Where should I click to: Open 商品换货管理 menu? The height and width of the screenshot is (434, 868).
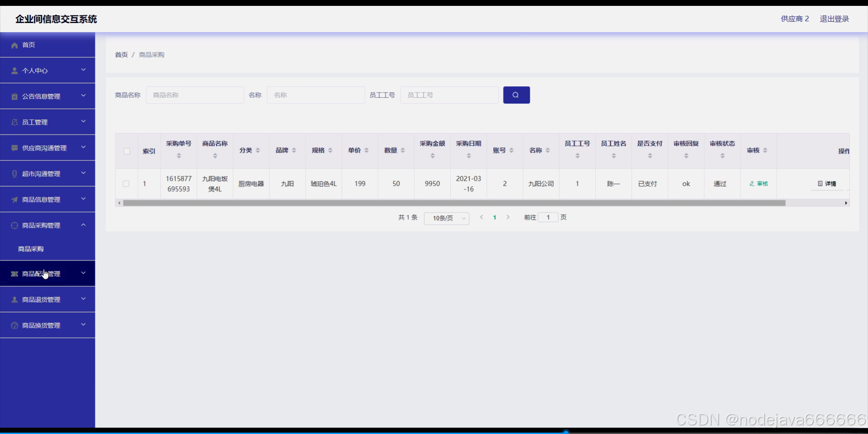tap(47, 325)
